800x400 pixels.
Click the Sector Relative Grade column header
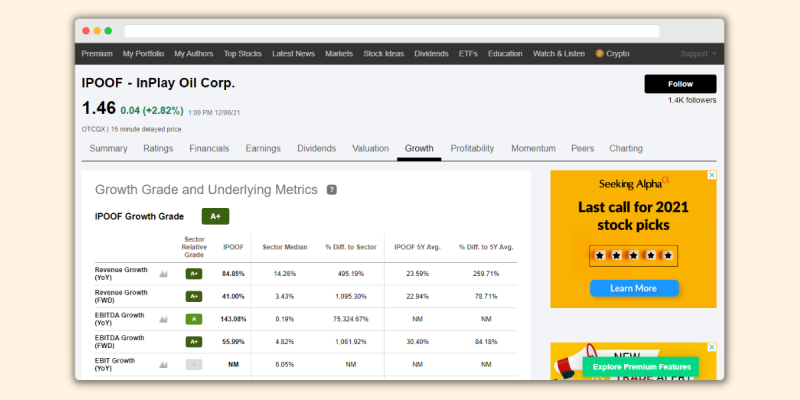click(194, 247)
